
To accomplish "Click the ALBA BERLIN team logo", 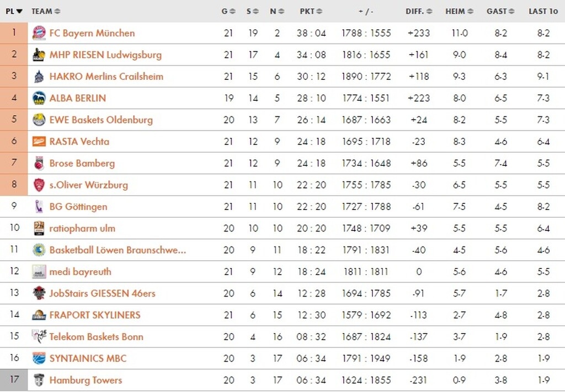I will (39, 98).
